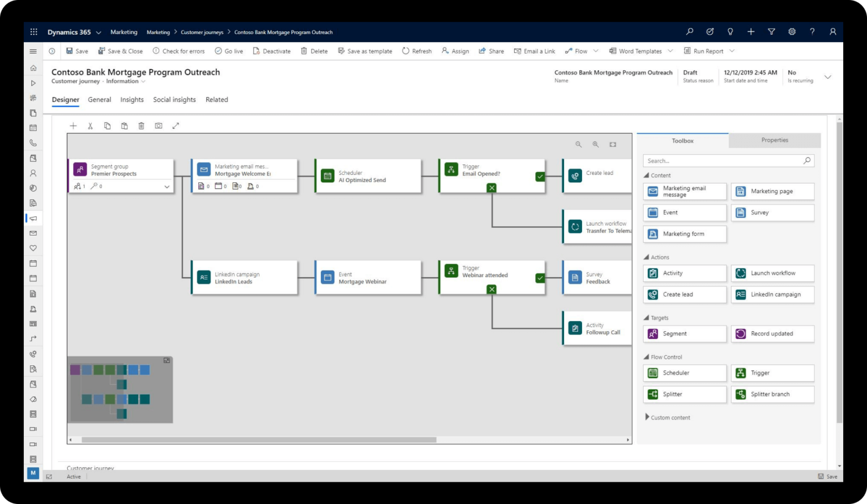
Task: Click the cut scissors icon in designer toolbar
Action: click(x=90, y=126)
